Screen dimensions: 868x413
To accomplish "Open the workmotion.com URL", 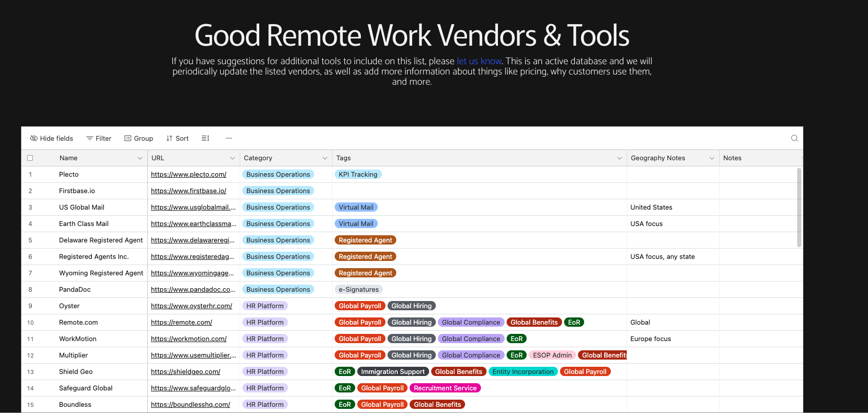I will pos(188,339).
